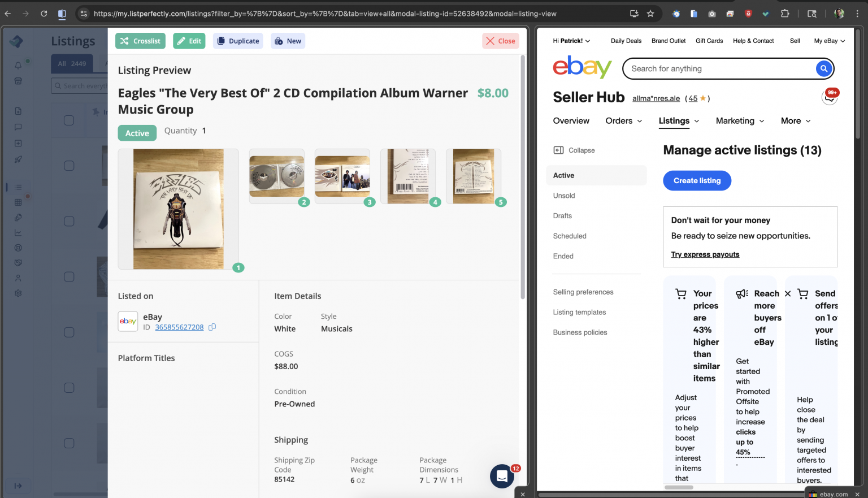Open the Drafts section in Seller Hub
This screenshot has width=868, height=498.
[x=562, y=216]
